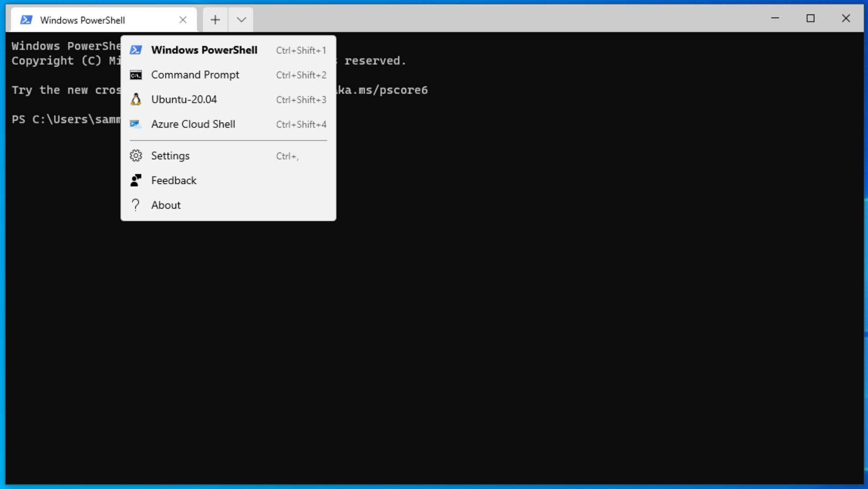
Task: Click the Feedback person icon
Action: coord(136,180)
